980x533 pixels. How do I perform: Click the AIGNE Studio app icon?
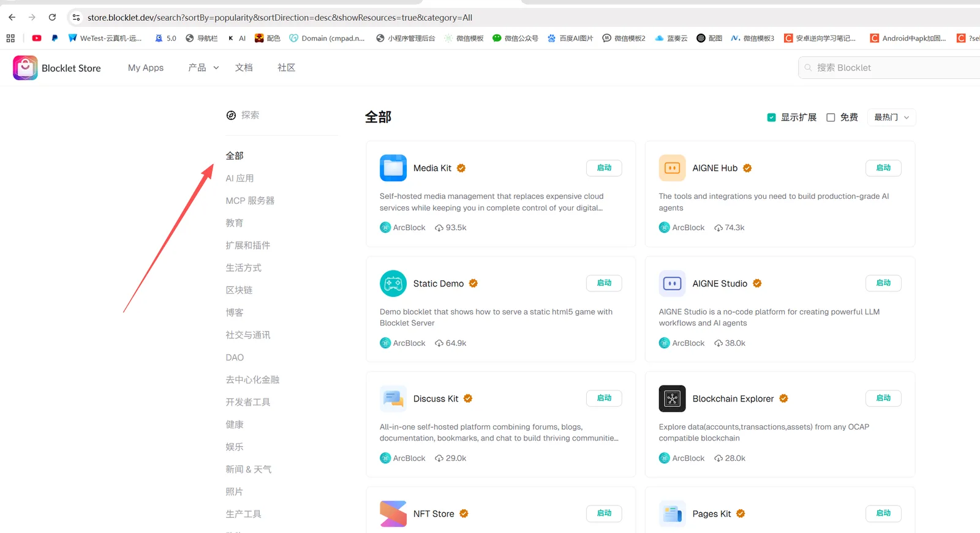pyautogui.click(x=672, y=283)
